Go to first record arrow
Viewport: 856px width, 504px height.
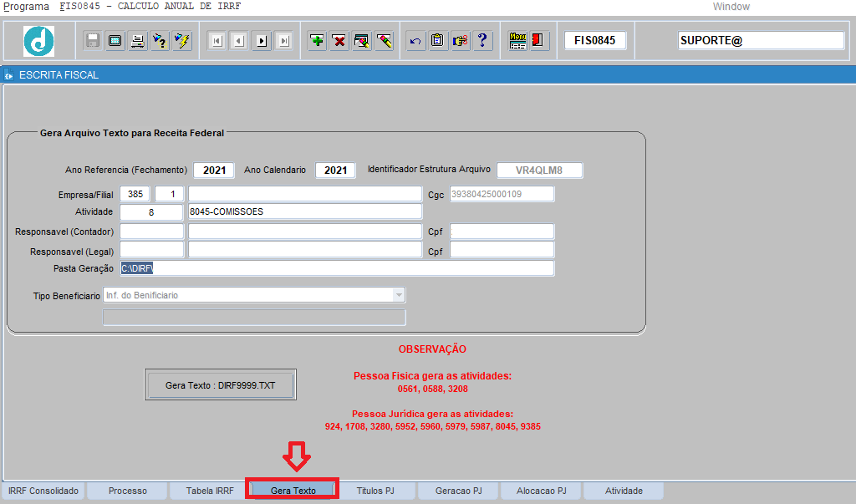217,41
